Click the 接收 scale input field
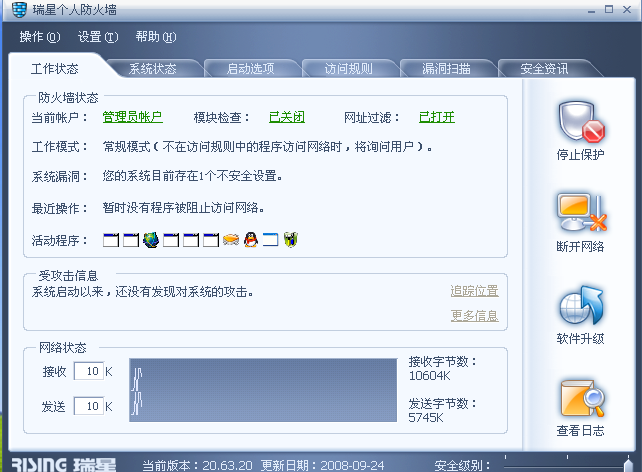 (89, 371)
